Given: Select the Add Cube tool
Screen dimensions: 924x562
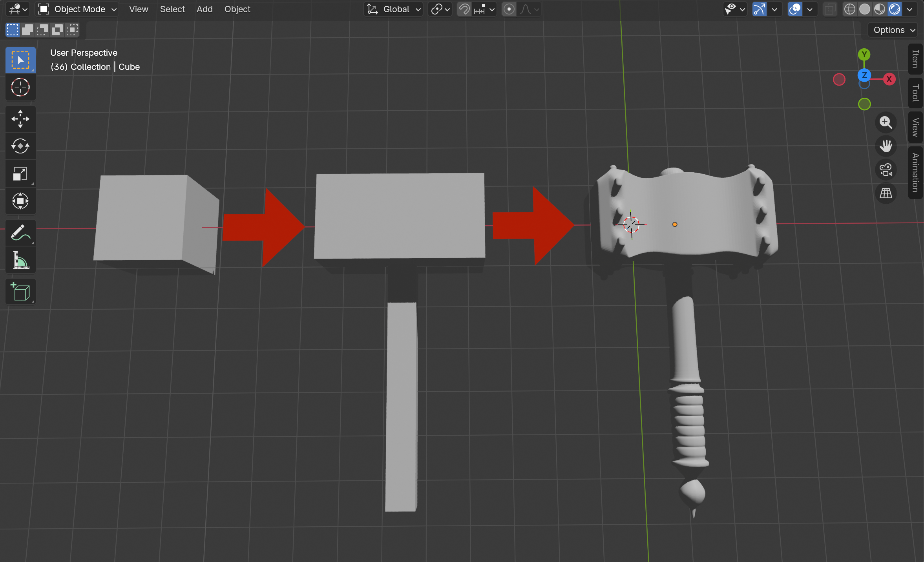Looking at the screenshot, I should click(x=20, y=292).
